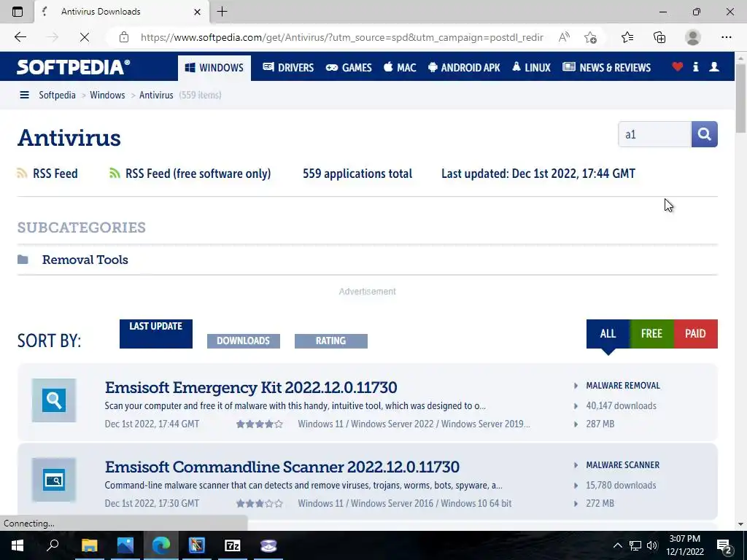Click the Emsisoft Commandline Scanner thumbnail icon
The height and width of the screenshot is (560, 747).
pos(54,480)
